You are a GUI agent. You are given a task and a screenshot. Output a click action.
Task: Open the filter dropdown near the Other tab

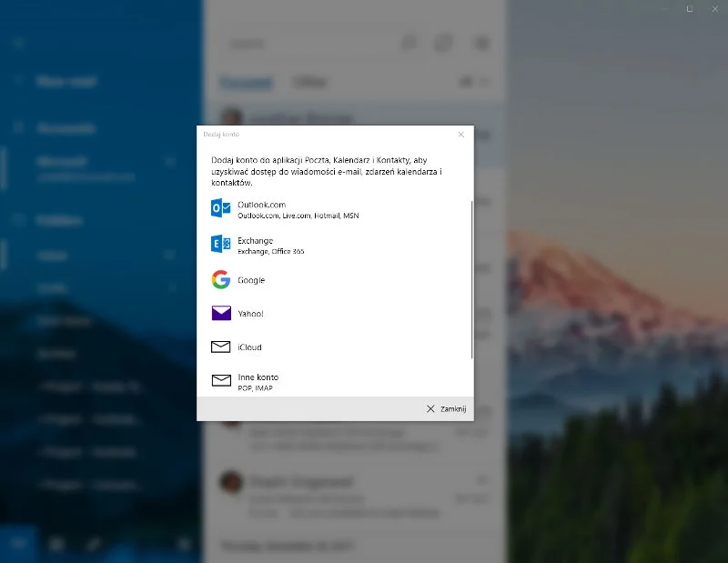click(483, 82)
